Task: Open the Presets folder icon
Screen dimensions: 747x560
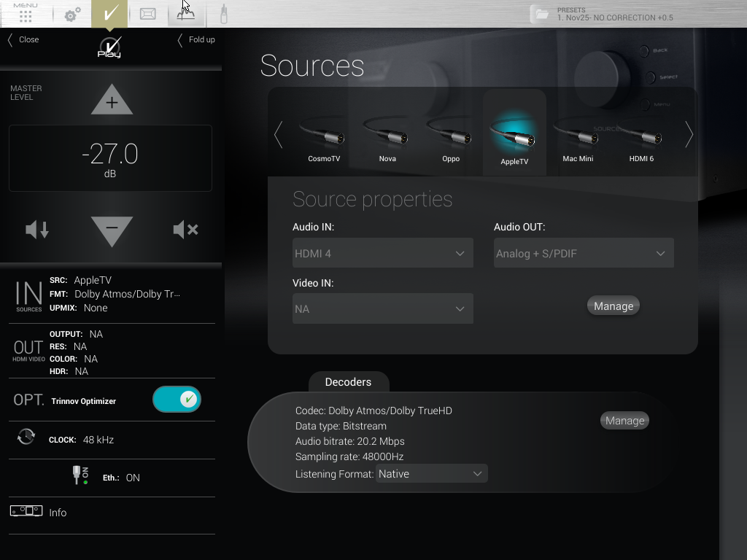Action: tap(542, 14)
